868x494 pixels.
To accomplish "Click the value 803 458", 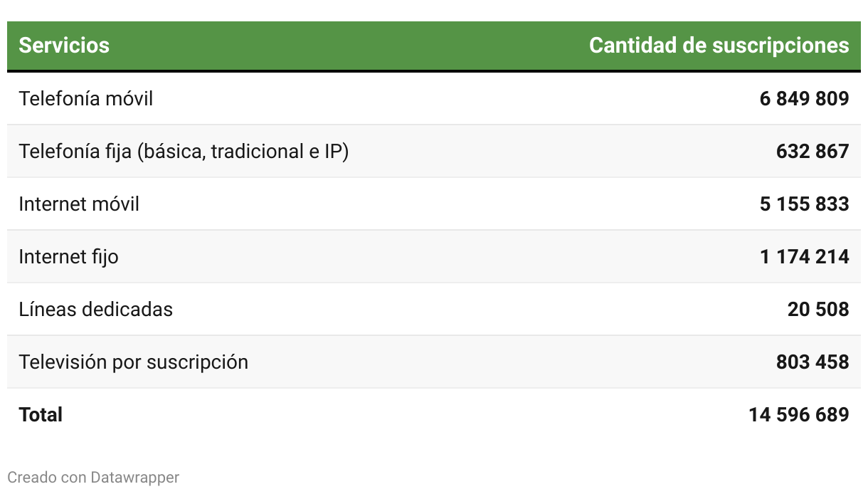I will pyautogui.click(x=813, y=362).
